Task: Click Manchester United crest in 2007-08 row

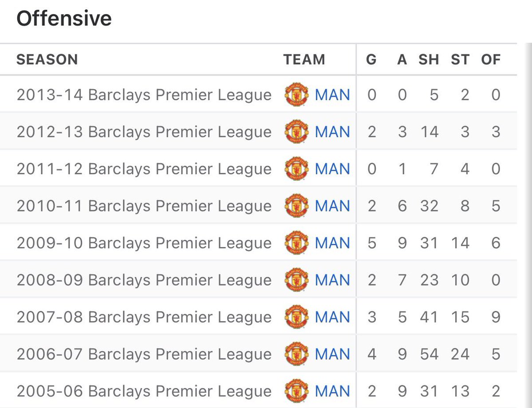Action: point(296,317)
